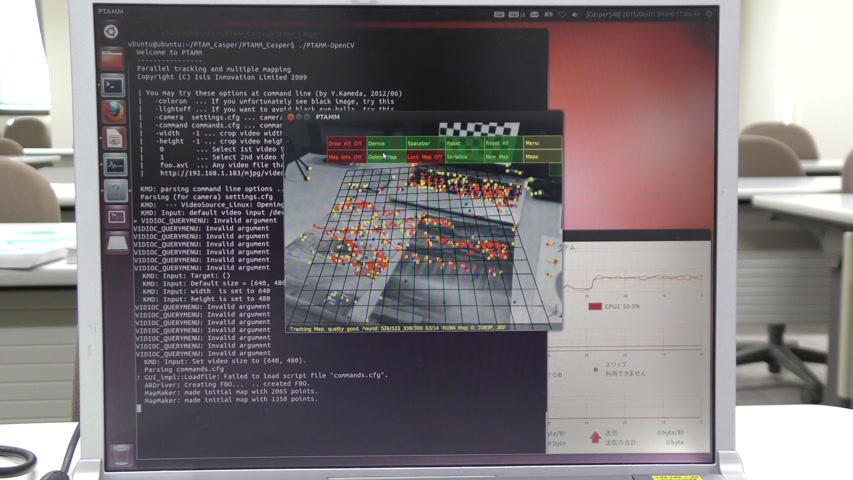Click Delete Map in PTAMM menu
The image size is (853, 480).
[386, 157]
